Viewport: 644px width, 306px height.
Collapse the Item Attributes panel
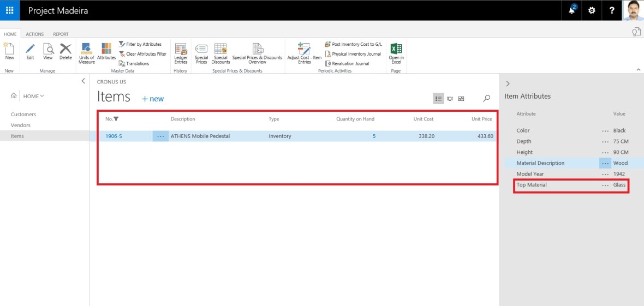click(x=508, y=83)
